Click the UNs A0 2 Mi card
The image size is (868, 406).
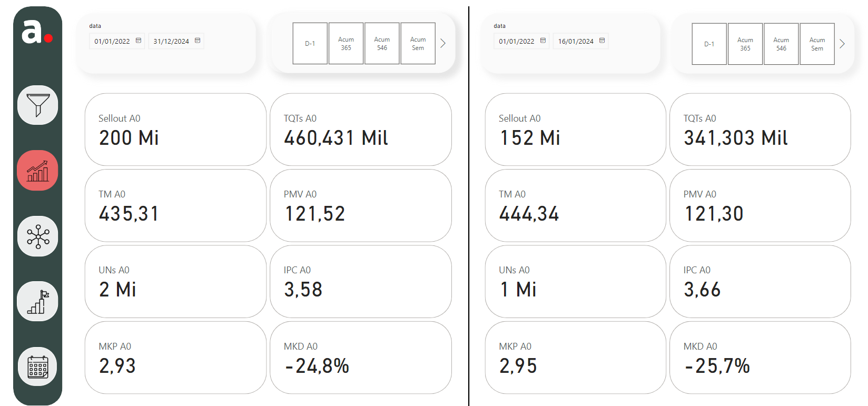click(x=175, y=282)
